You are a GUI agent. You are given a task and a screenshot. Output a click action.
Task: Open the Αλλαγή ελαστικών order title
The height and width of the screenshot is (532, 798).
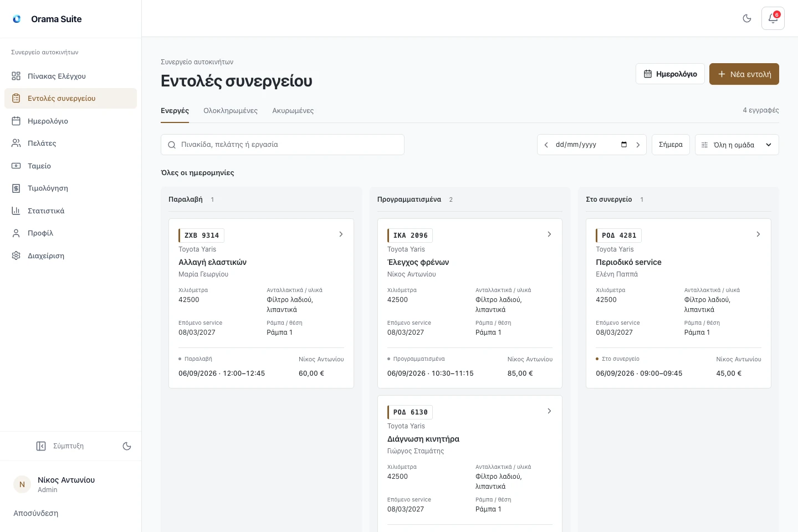(x=212, y=262)
